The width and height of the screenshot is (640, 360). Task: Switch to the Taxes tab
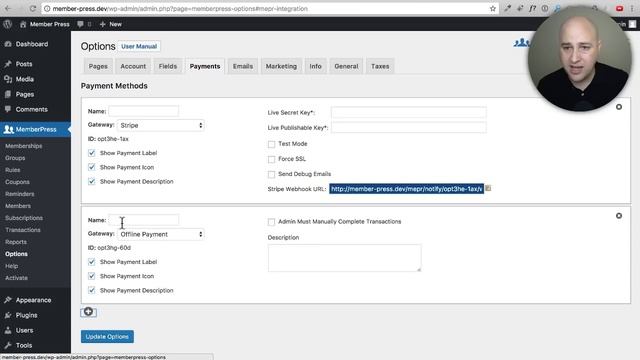pos(380,66)
